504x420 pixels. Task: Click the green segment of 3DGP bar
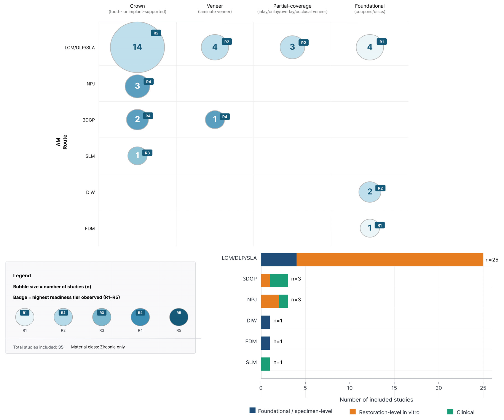pyautogui.click(x=279, y=280)
